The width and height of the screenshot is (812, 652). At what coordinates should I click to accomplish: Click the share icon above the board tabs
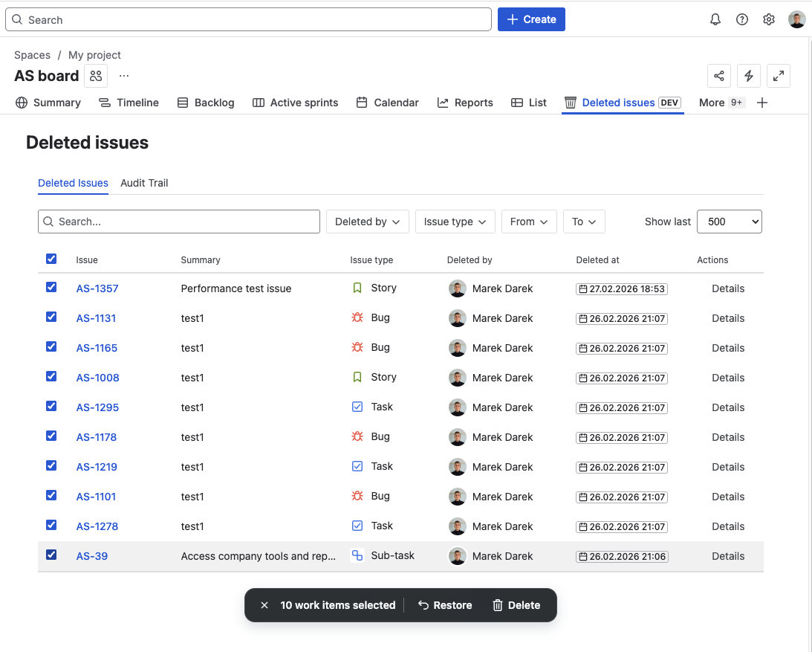[718, 76]
